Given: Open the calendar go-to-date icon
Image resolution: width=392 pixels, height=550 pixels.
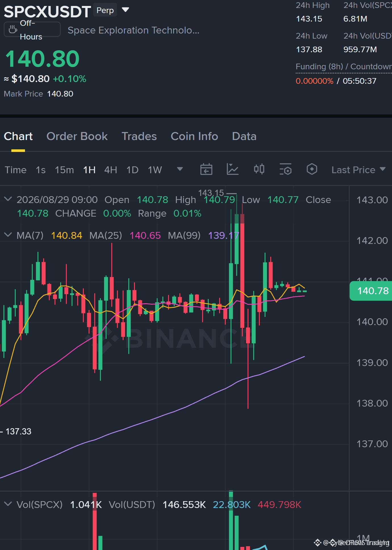Looking at the screenshot, I should tap(206, 169).
